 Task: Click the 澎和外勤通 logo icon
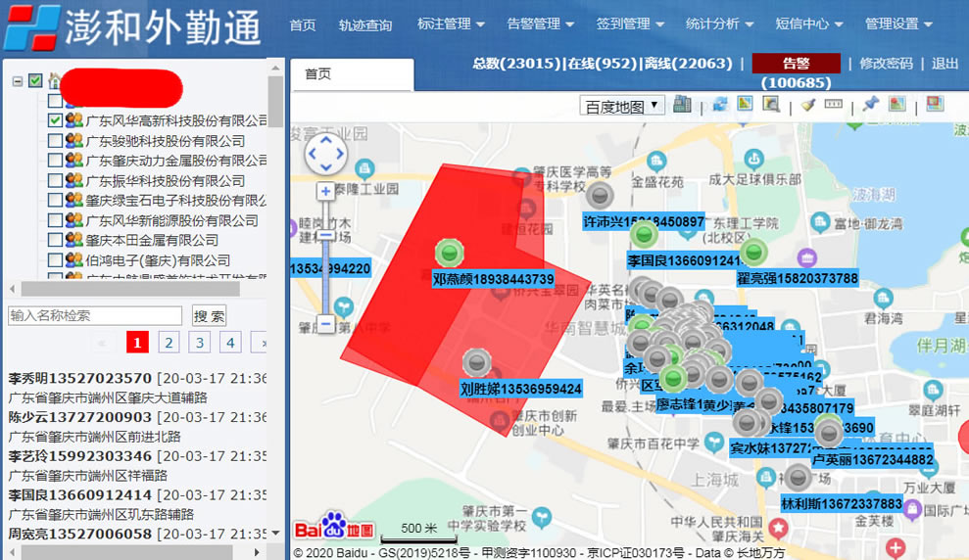(31, 27)
